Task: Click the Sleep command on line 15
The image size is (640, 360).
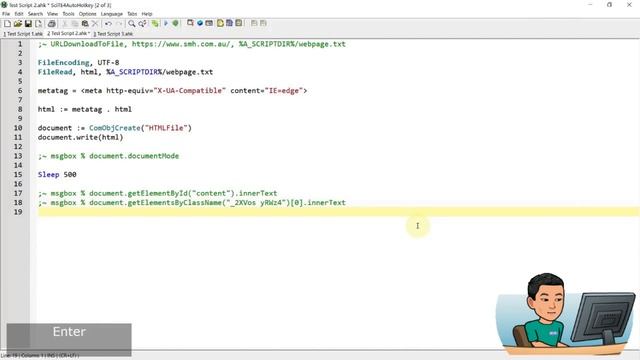Action: [x=49, y=174]
